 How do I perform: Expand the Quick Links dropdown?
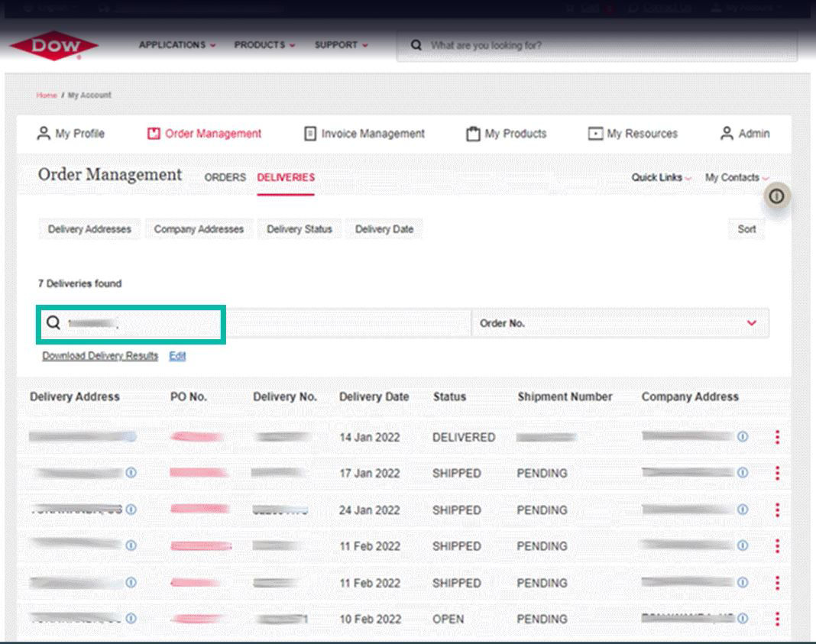[x=658, y=176]
